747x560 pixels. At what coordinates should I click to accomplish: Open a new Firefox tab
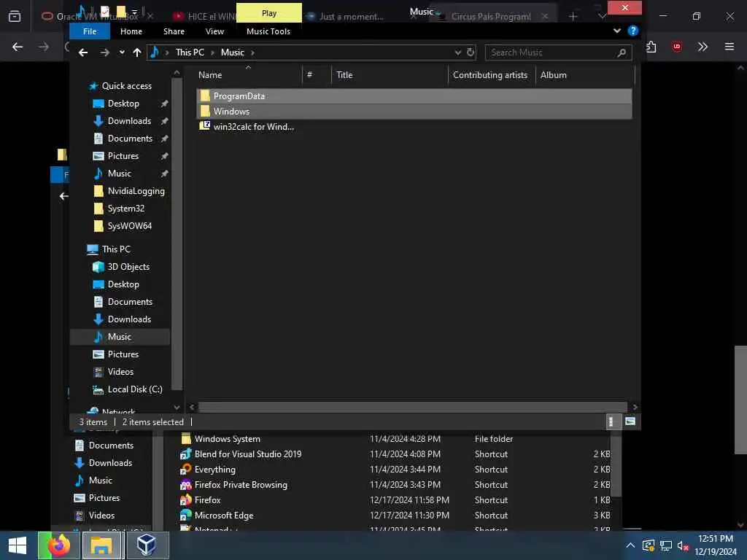573,17
